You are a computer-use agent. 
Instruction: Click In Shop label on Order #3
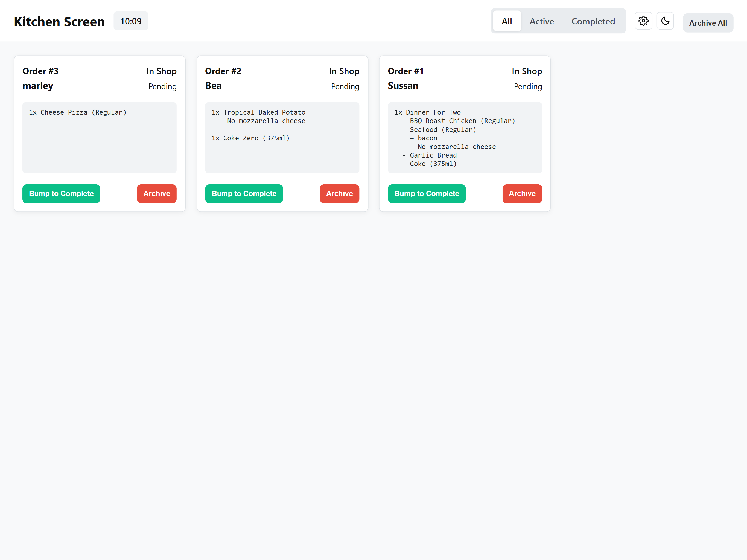pos(161,71)
